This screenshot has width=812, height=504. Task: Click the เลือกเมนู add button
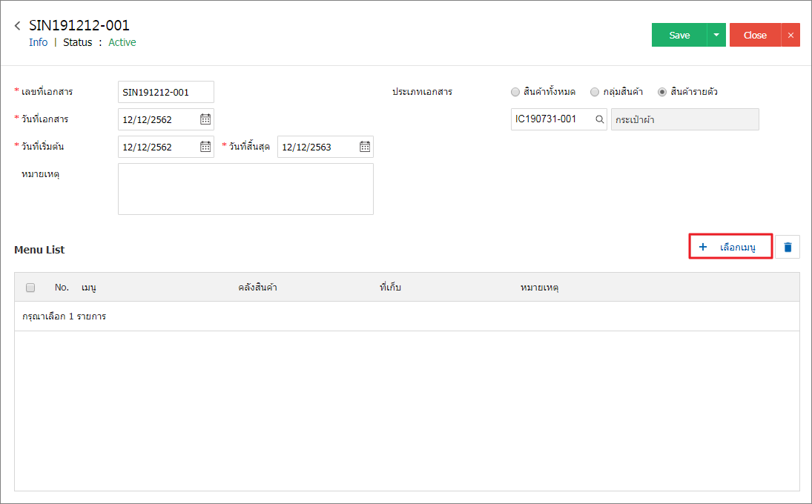[x=730, y=247]
